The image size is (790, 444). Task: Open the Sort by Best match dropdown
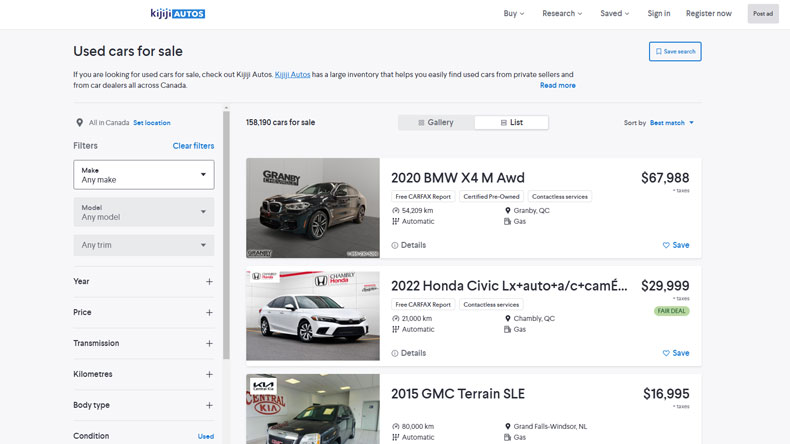[x=671, y=123]
